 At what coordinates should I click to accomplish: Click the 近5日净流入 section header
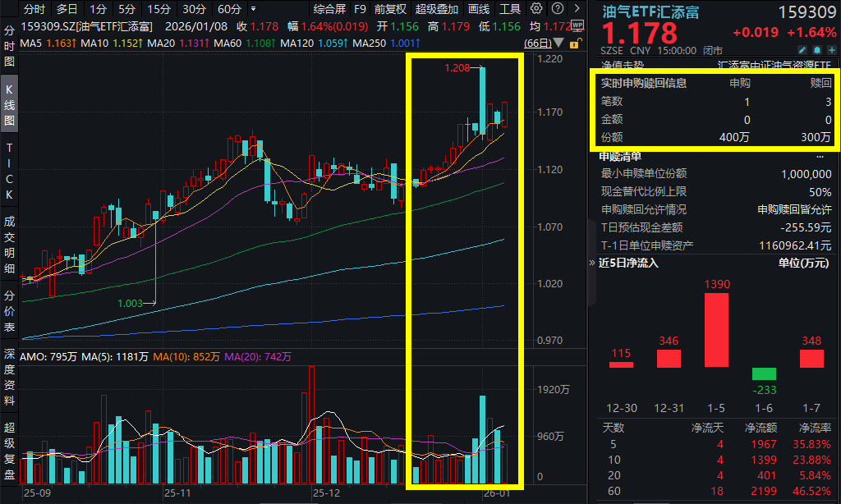pyautogui.click(x=628, y=263)
